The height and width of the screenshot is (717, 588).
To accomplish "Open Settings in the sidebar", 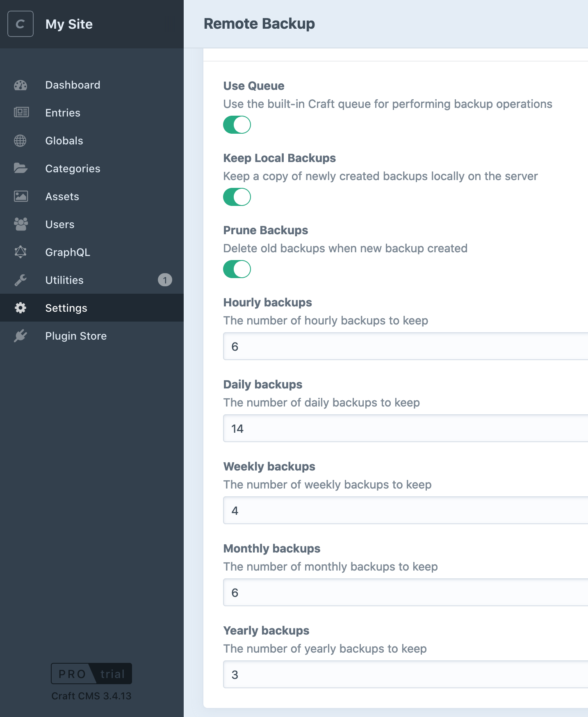I will 92,308.
